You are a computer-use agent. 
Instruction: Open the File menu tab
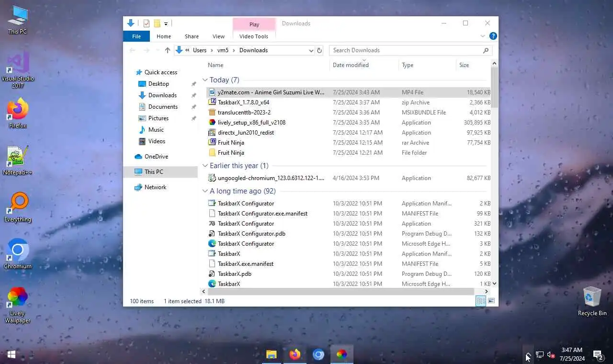coord(136,36)
